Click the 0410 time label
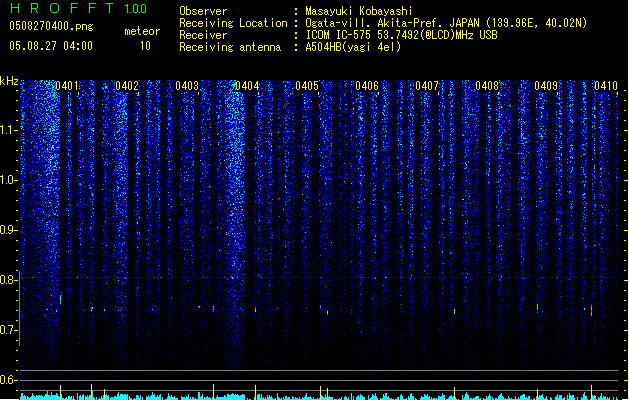 [606, 86]
